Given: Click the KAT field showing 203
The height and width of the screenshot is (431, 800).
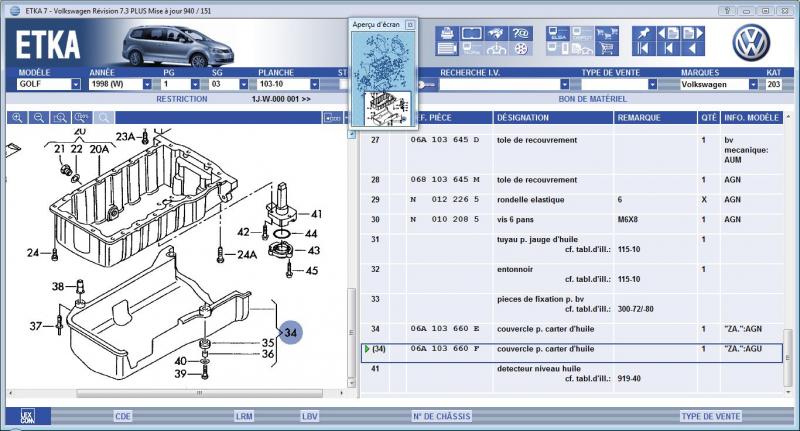Looking at the screenshot, I should (x=773, y=84).
